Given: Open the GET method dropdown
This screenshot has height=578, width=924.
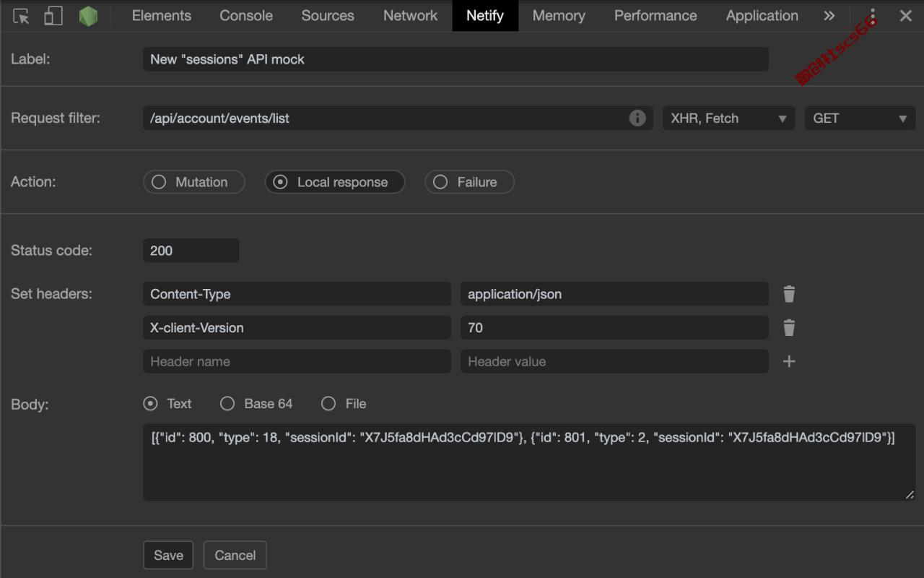Looking at the screenshot, I should 860,118.
